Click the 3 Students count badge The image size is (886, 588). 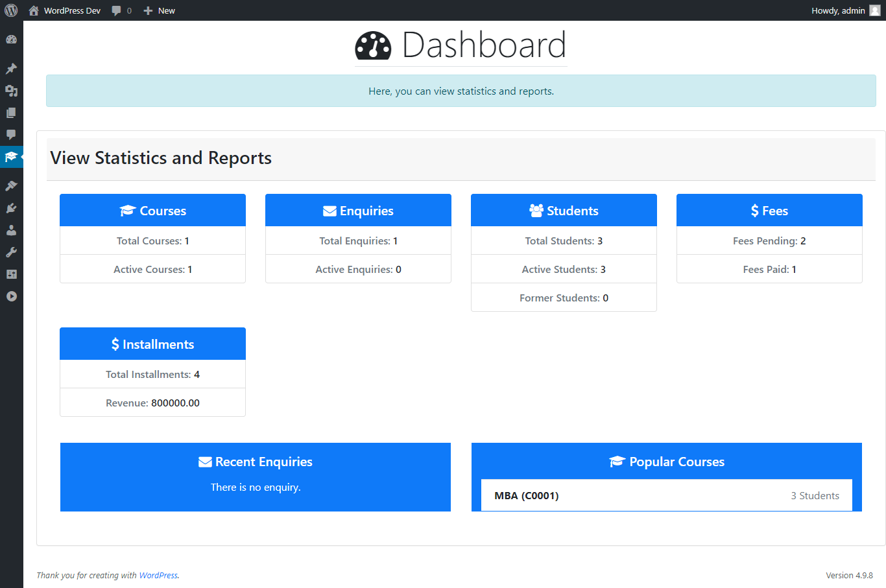[x=815, y=496]
